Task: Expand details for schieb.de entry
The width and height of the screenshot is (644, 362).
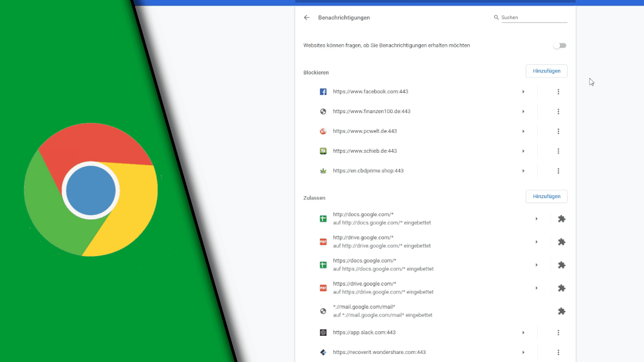Action: [523, 151]
